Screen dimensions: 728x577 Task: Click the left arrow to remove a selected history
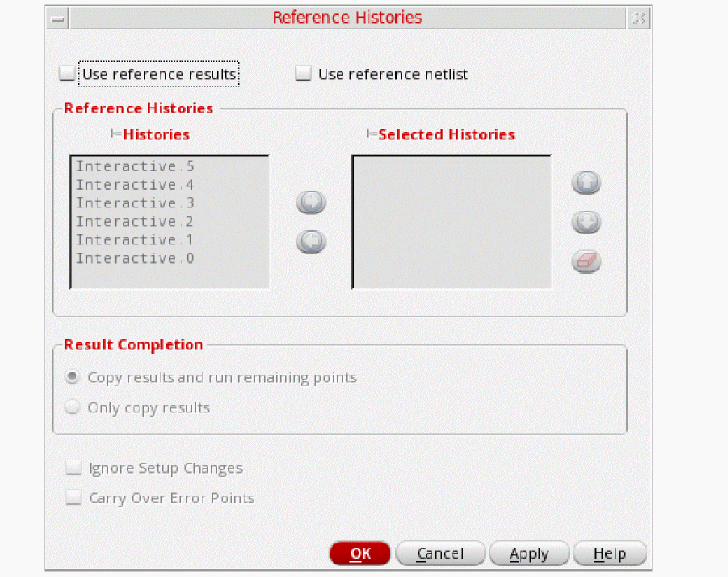click(311, 242)
